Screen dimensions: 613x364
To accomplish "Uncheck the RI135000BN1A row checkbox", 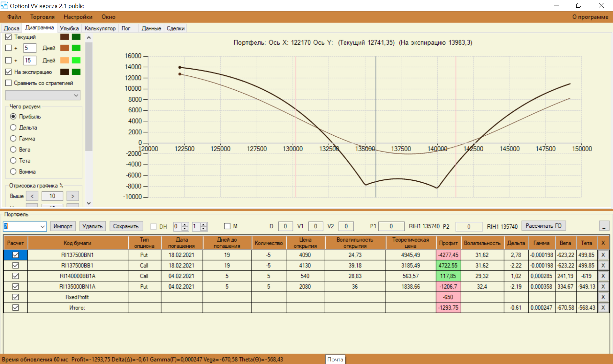I will 15,286.
